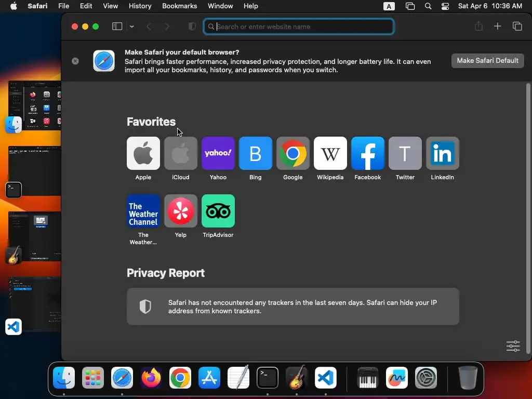Screen dimensions: 532x399
Task: Click Make Safari Default button
Action: tap(487, 61)
